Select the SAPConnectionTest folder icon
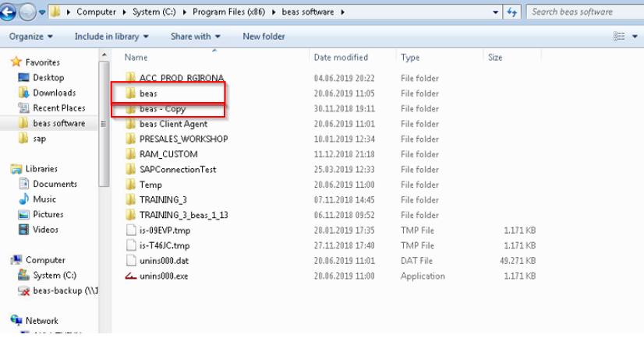Viewport: 644px width, 338px height. coord(131,169)
